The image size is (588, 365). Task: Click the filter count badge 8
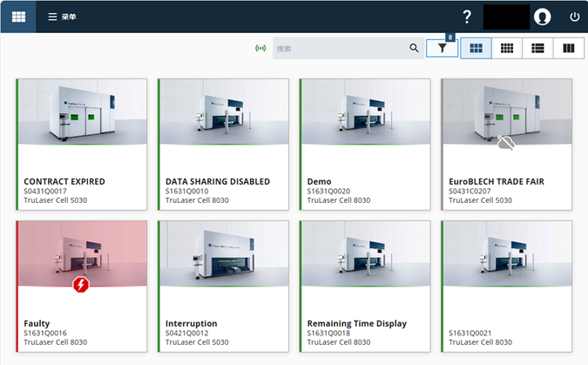(x=450, y=37)
